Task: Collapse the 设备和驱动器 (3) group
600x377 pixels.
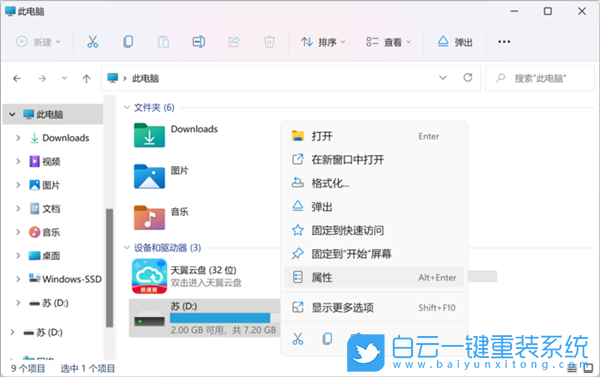Action: point(127,248)
